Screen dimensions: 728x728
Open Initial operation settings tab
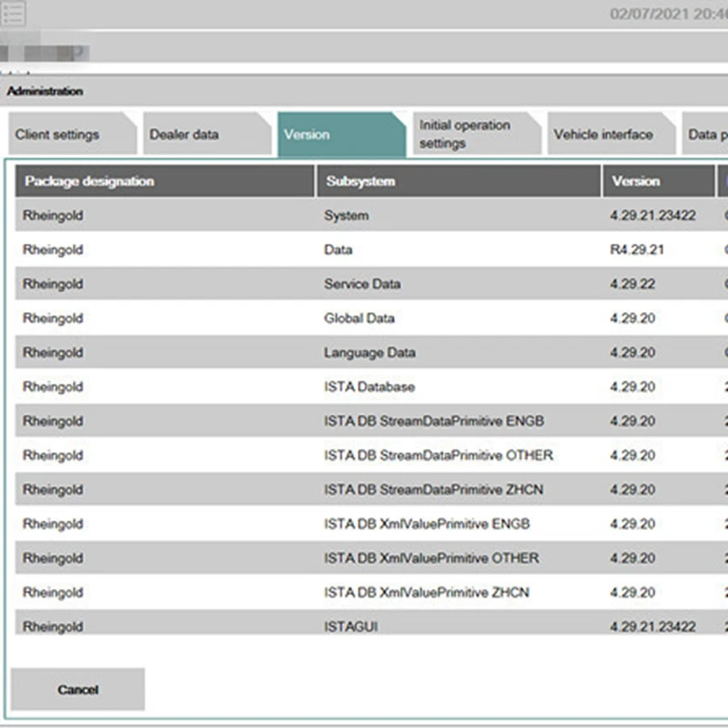(x=477, y=134)
